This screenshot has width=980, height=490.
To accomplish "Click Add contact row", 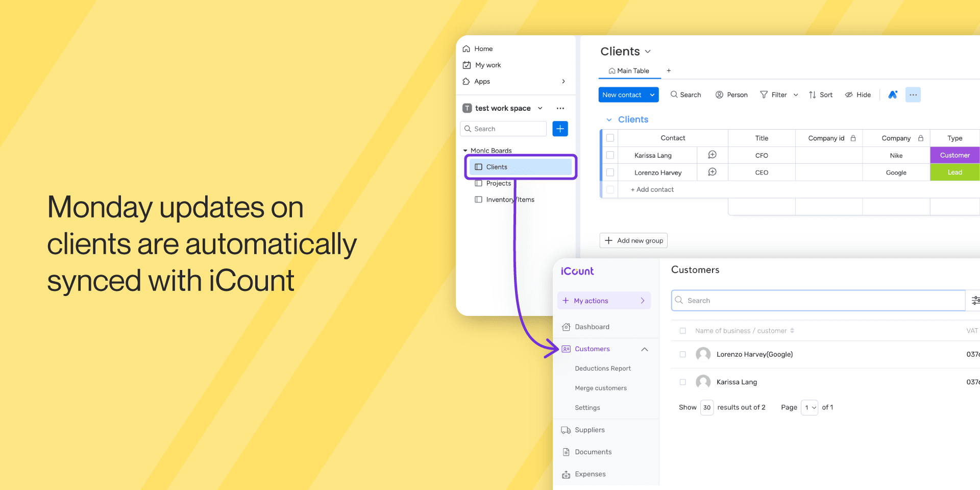I will [x=652, y=189].
